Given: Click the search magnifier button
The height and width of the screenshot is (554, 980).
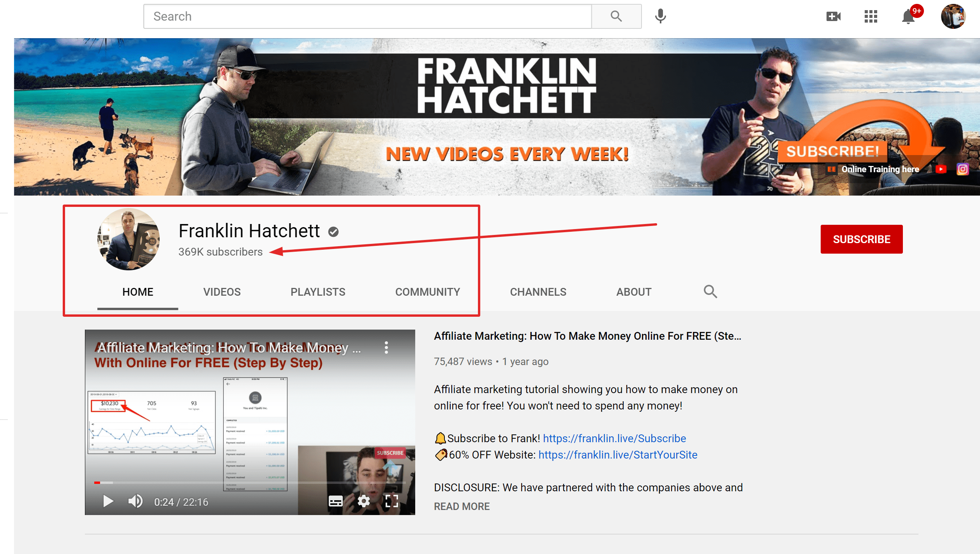Looking at the screenshot, I should tap(616, 16).
